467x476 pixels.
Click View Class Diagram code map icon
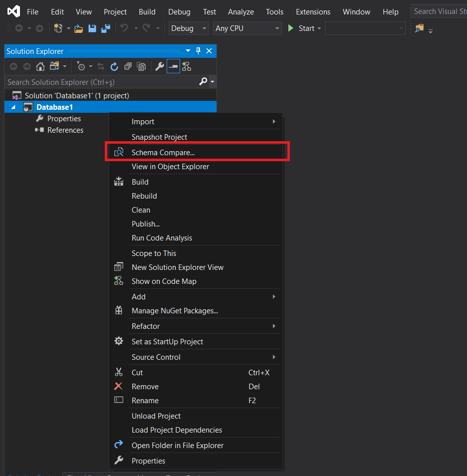tap(187, 66)
